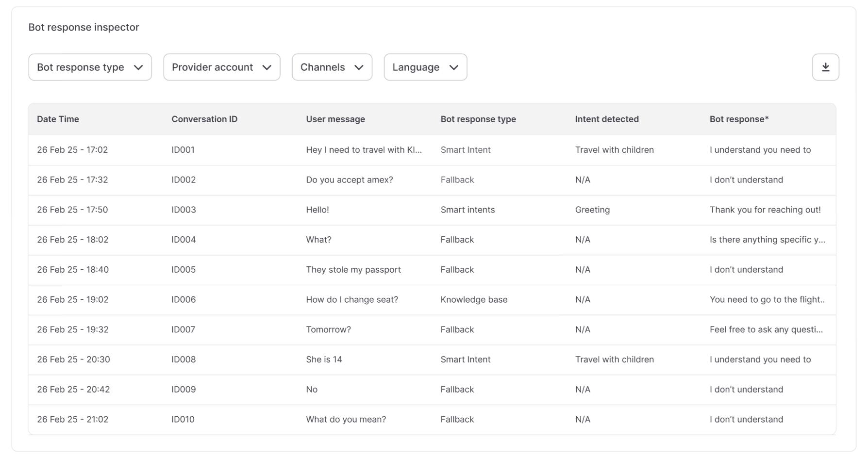This screenshot has height=458, width=868.
Task: Open conversation ID010 row
Action: 183,419
